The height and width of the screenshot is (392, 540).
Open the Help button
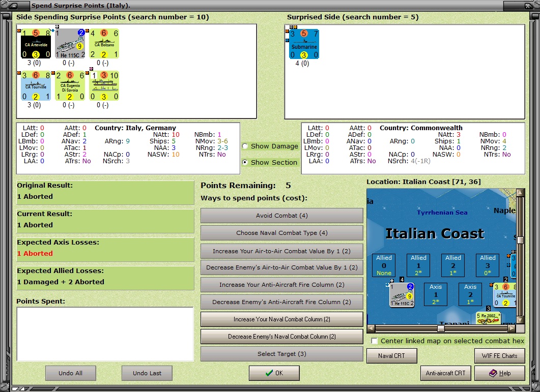pyautogui.click(x=500, y=373)
